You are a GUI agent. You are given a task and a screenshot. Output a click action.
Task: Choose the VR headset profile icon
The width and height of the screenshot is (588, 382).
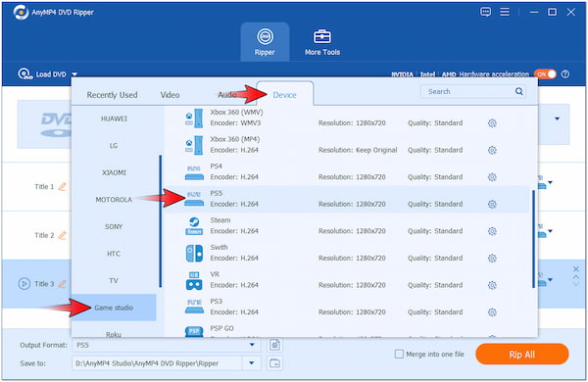click(194, 280)
